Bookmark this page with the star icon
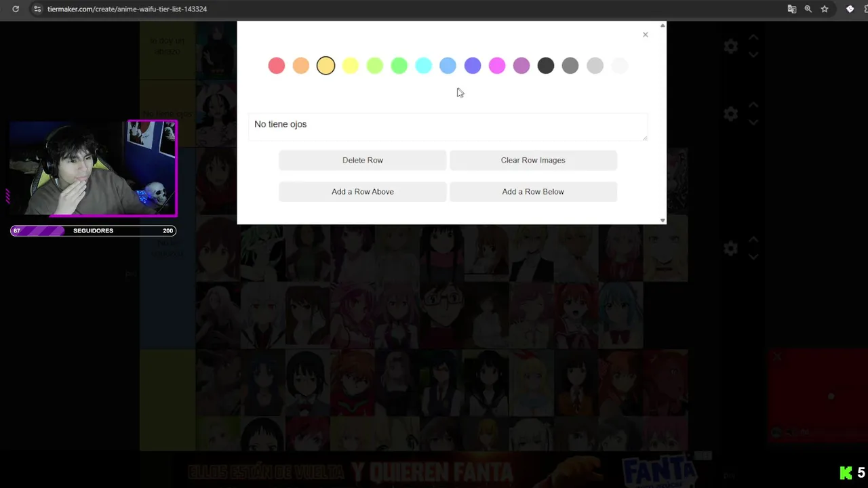Viewport: 868px width, 488px height. click(x=825, y=9)
